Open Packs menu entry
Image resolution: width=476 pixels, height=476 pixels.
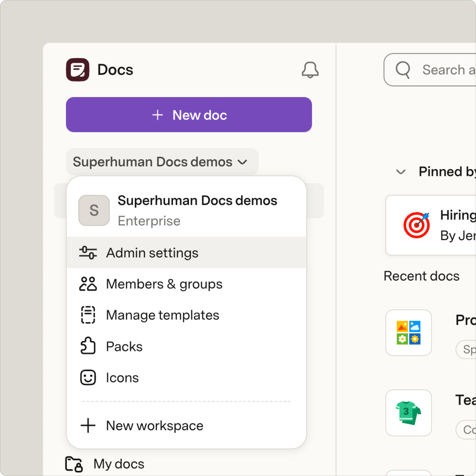click(x=186, y=346)
